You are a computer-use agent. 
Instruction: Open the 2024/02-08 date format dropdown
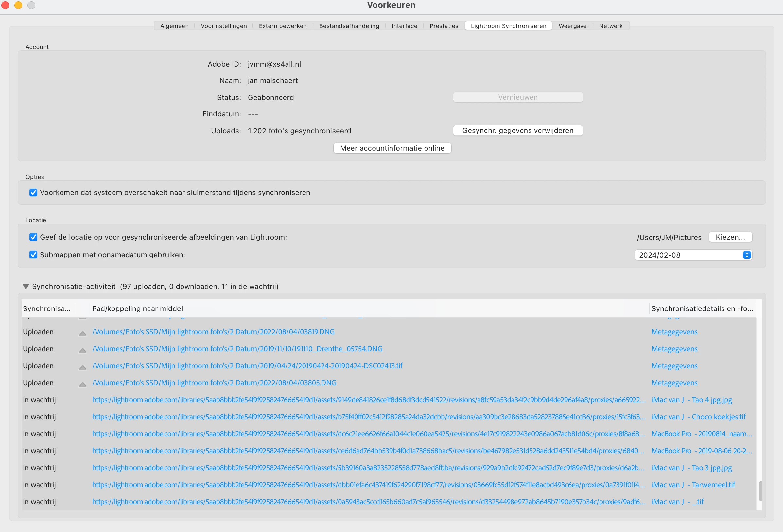pyautogui.click(x=693, y=255)
